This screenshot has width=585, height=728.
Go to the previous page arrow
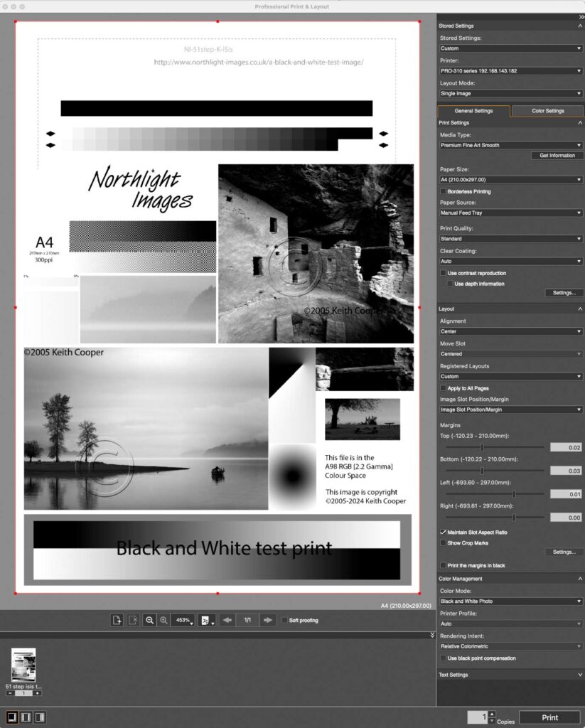pyautogui.click(x=227, y=620)
